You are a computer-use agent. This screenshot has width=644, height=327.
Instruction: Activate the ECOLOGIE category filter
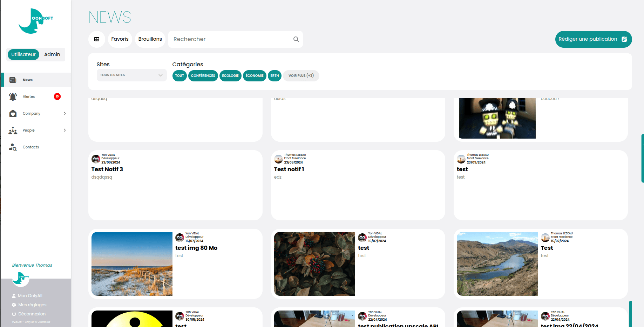click(230, 75)
